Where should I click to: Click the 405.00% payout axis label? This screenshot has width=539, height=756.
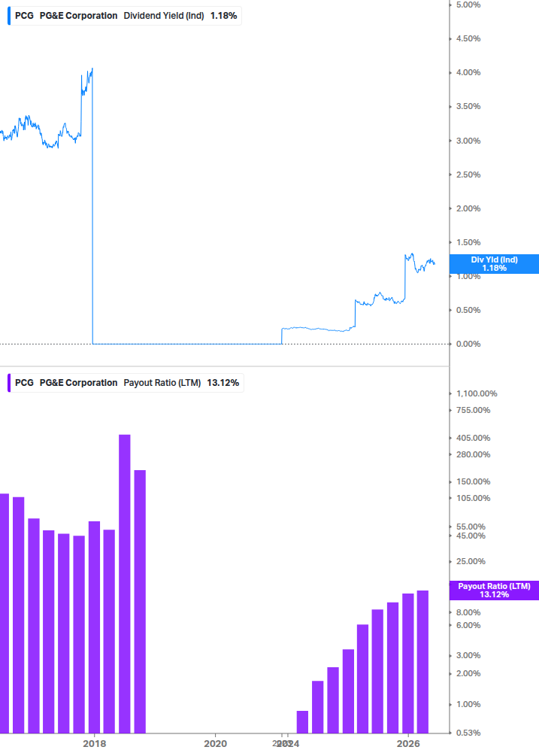click(473, 438)
